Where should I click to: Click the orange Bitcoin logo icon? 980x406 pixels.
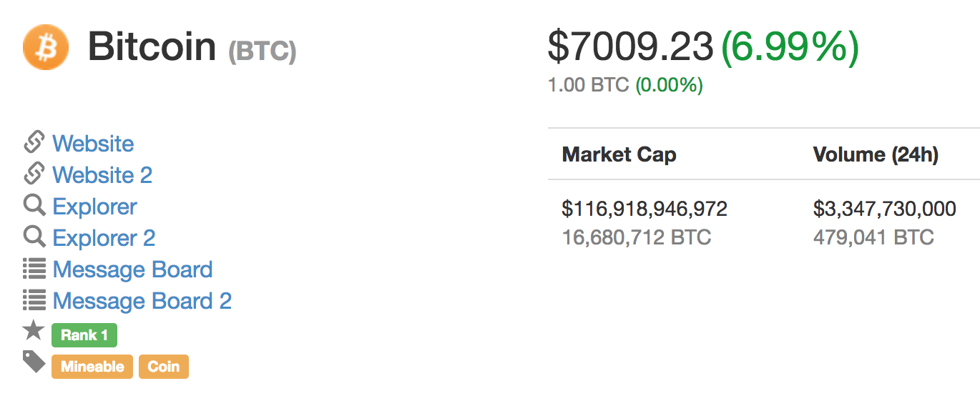pyautogui.click(x=46, y=47)
